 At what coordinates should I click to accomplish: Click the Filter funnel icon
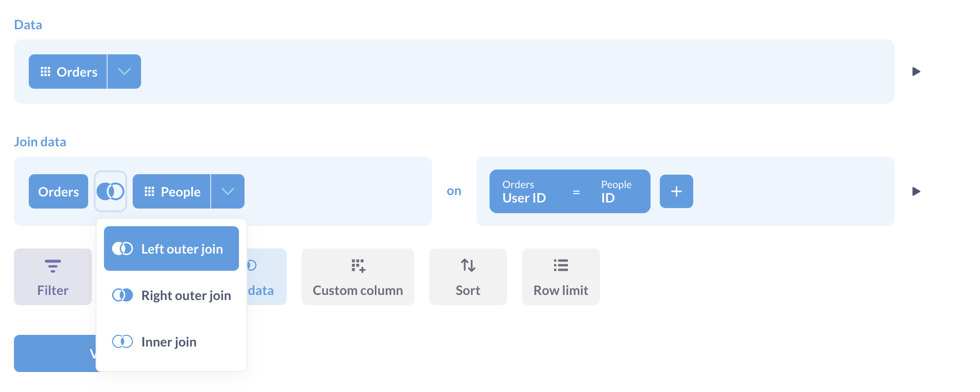click(53, 266)
